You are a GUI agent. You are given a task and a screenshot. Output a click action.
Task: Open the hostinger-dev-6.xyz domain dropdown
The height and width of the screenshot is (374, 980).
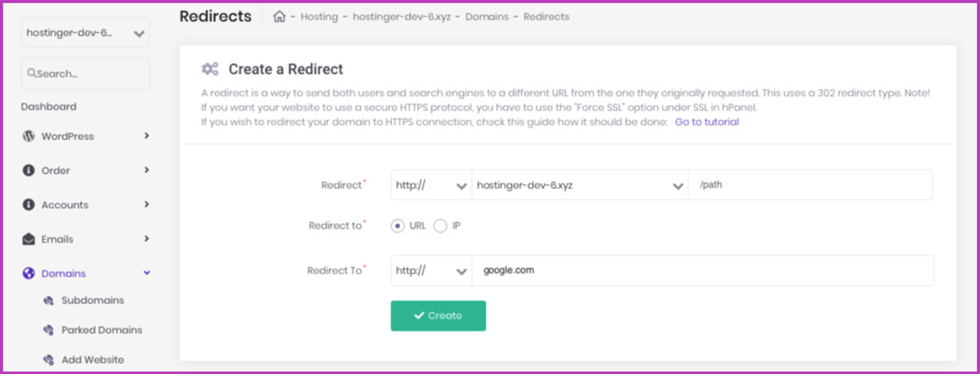tap(580, 185)
